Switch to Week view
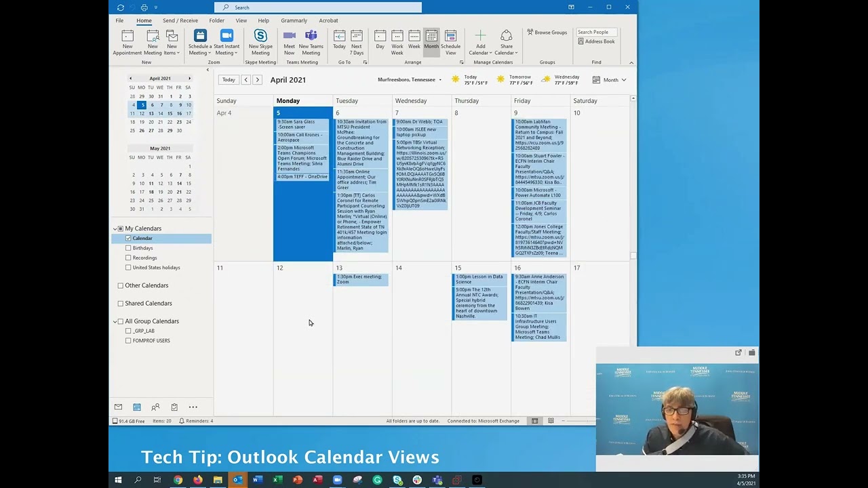 [x=414, y=39]
